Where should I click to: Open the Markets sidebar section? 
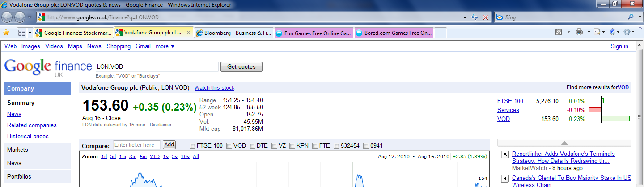pyautogui.click(x=38, y=150)
